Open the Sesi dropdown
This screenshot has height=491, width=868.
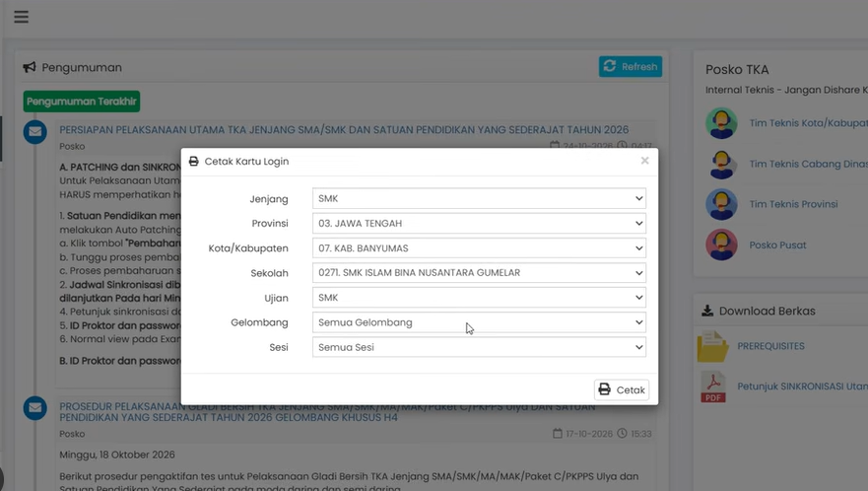tap(479, 347)
